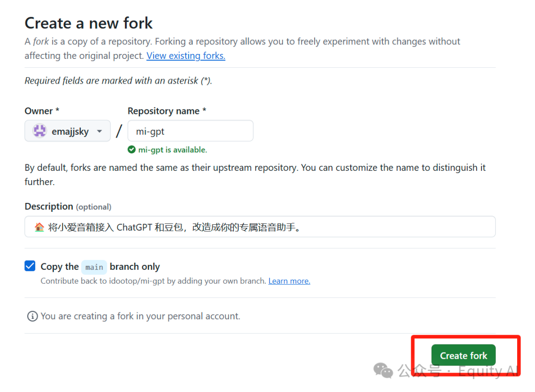Viewport: 535px width, 392px height.
Task: Click the 'View existing forks' link
Action: [x=186, y=56]
